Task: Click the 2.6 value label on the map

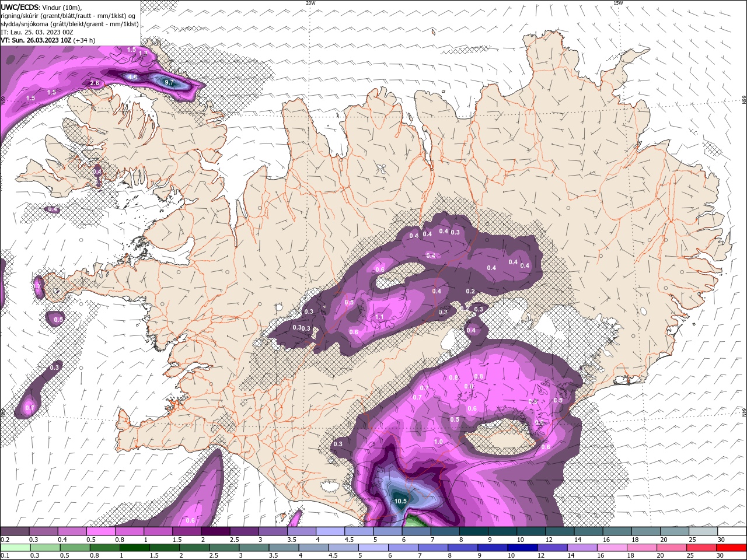Action: [x=95, y=83]
